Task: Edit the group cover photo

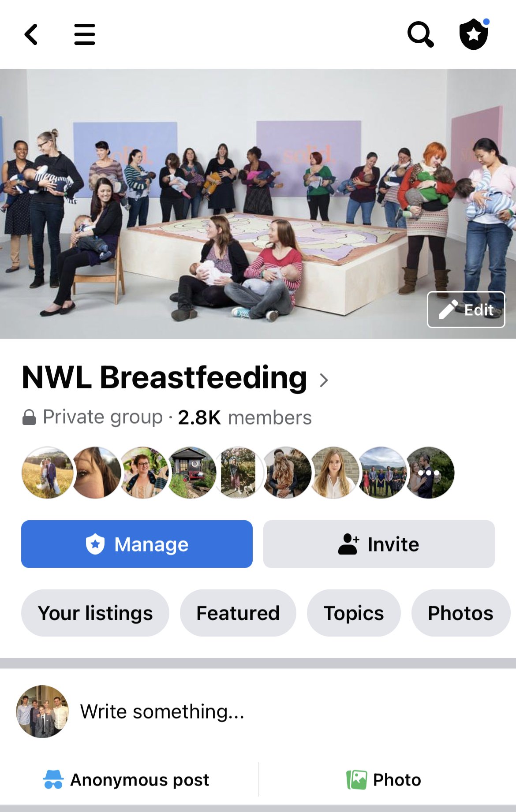Action: point(466,309)
